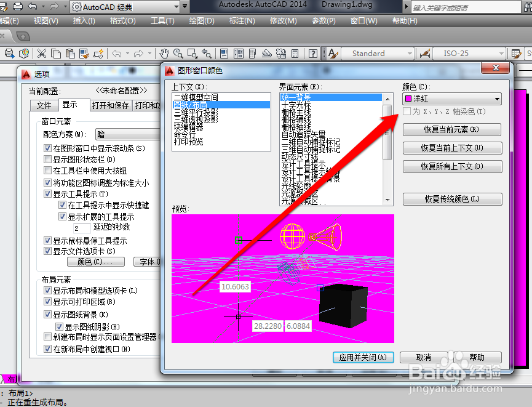Click 恢复当前元素(R) button

[452, 130]
